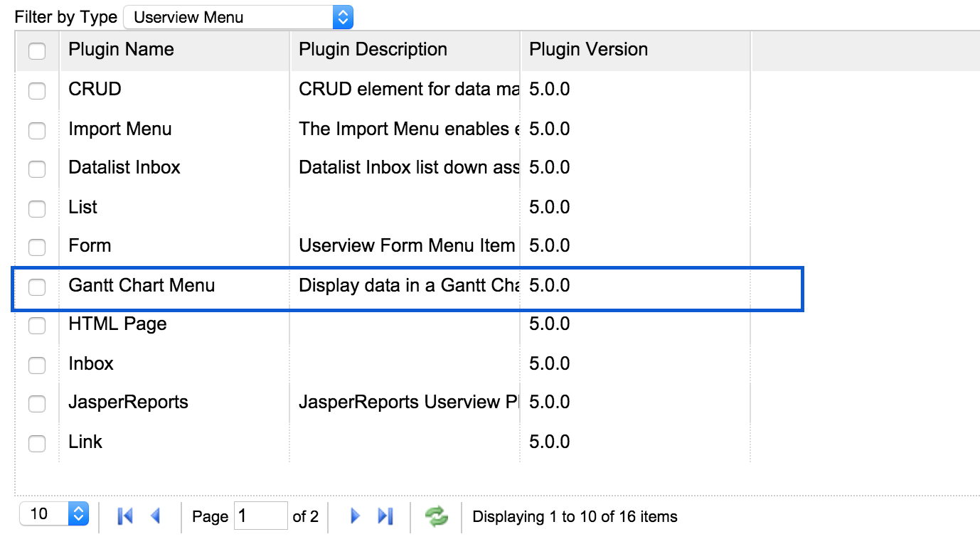Refresh the plugin list
The height and width of the screenshot is (549, 980).
click(x=437, y=516)
